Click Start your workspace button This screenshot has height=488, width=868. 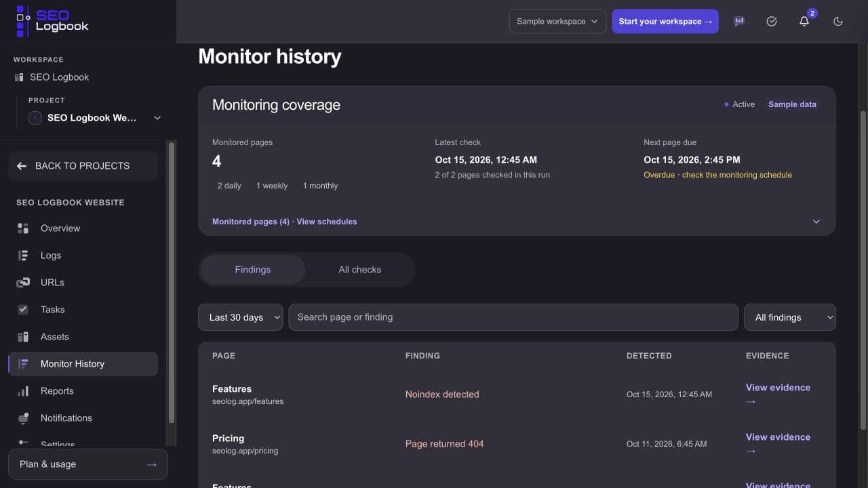tap(665, 21)
